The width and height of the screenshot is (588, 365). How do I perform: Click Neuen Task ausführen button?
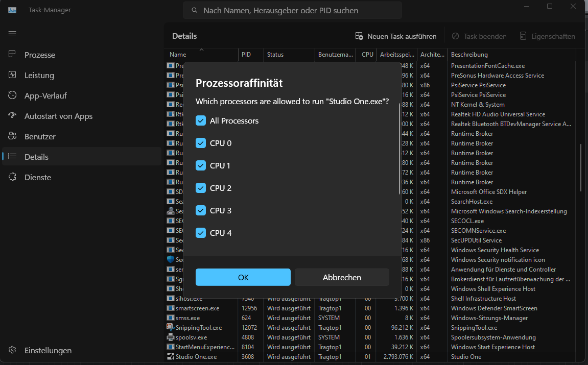[396, 36]
